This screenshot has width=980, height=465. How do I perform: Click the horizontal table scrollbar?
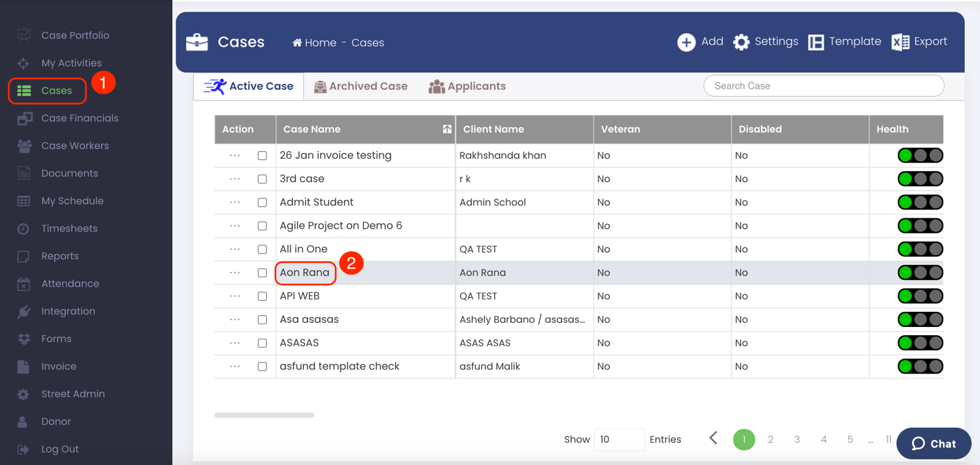click(x=264, y=415)
